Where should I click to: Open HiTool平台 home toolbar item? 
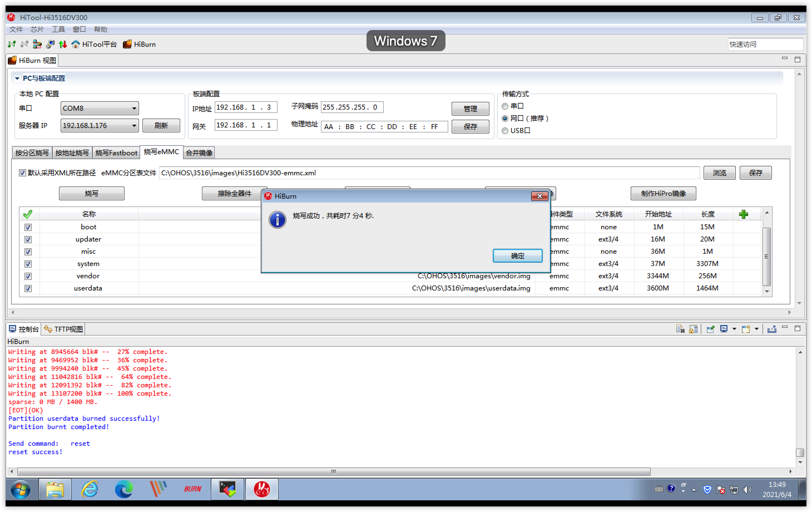[94, 44]
